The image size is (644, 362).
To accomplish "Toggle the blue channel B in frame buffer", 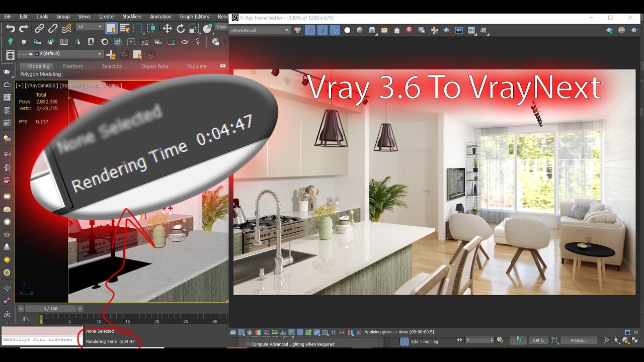I will (335, 30).
